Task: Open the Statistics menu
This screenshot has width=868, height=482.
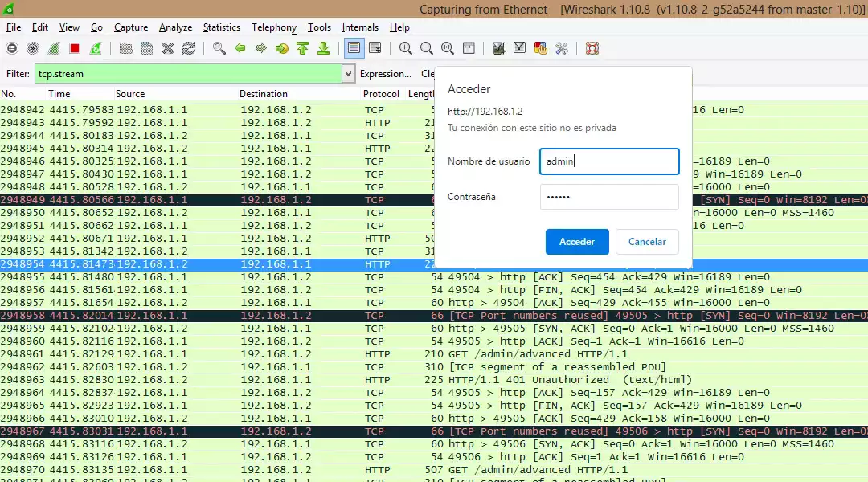Action: (222, 27)
